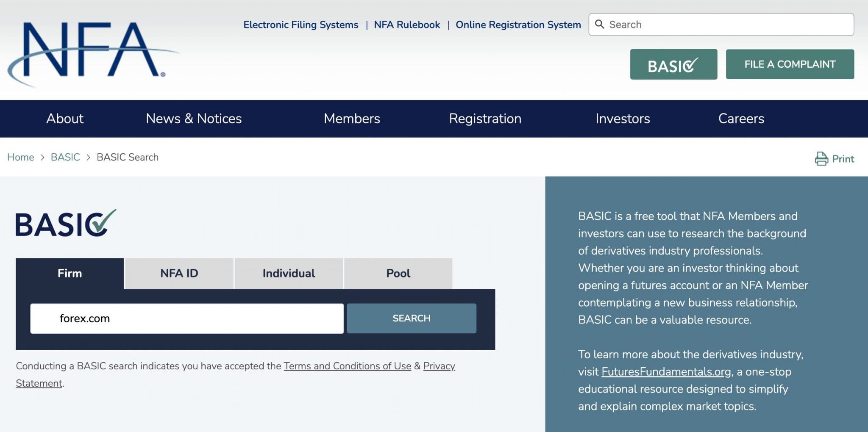Visit FuturesFundamentals.org link
868x432 pixels.
[666, 372]
